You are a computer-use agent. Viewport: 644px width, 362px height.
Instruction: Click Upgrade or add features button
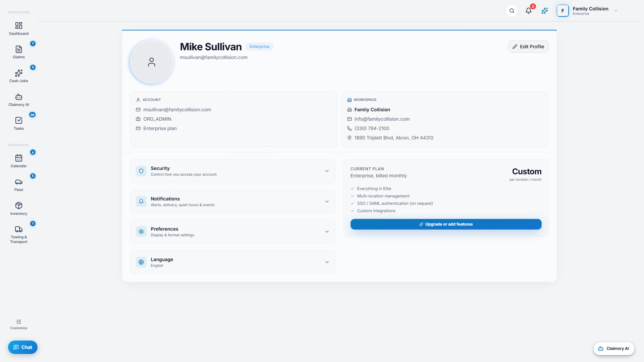pyautogui.click(x=446, y=224)
